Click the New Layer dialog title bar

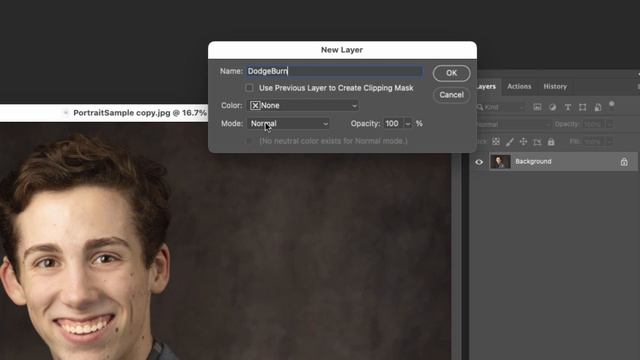coord(342,50)
